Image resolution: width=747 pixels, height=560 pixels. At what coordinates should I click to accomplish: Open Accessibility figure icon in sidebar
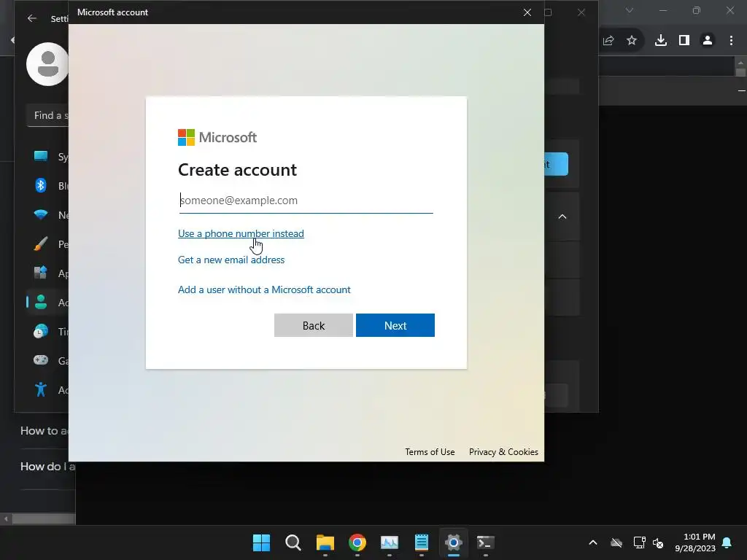point(41,389)
